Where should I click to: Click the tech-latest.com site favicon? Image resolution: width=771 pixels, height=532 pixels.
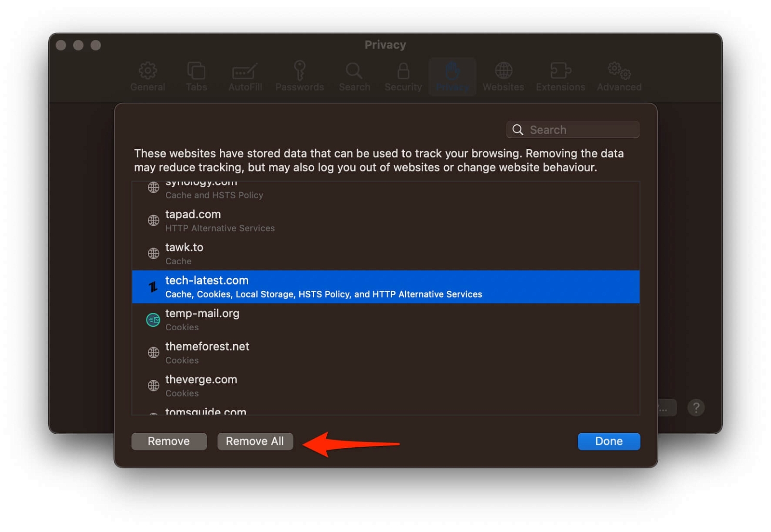point(153,287)
